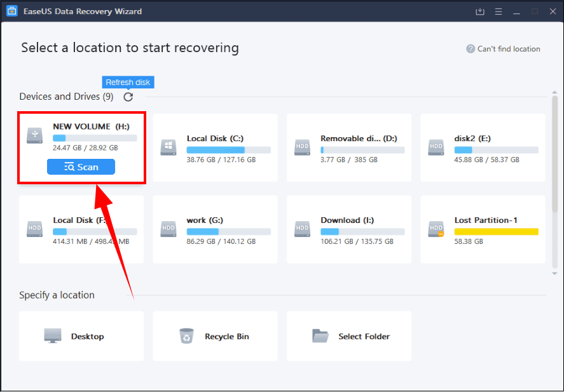Viewport: 564px width, 392px height.
Task: Select the NEW VOLUME (H:) USB drive icon
Action: pos(34,135)
